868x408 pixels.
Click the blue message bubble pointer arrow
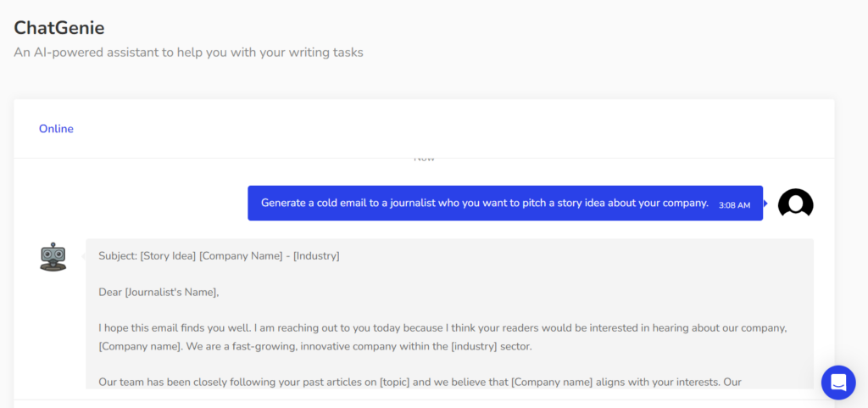[x=765, y=204]
